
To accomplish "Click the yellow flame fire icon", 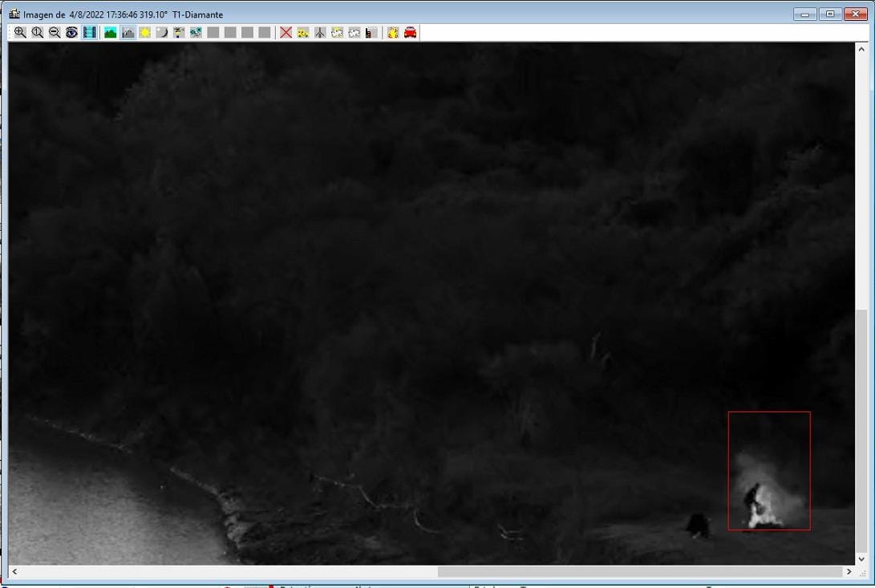I will 393,33.
